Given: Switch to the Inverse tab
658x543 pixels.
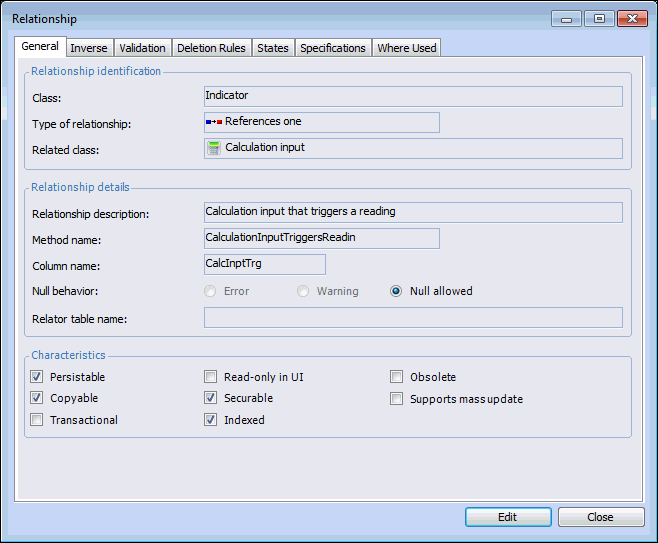Looking at the screenshot, I should pyautogui.click(x=89, y=48).
